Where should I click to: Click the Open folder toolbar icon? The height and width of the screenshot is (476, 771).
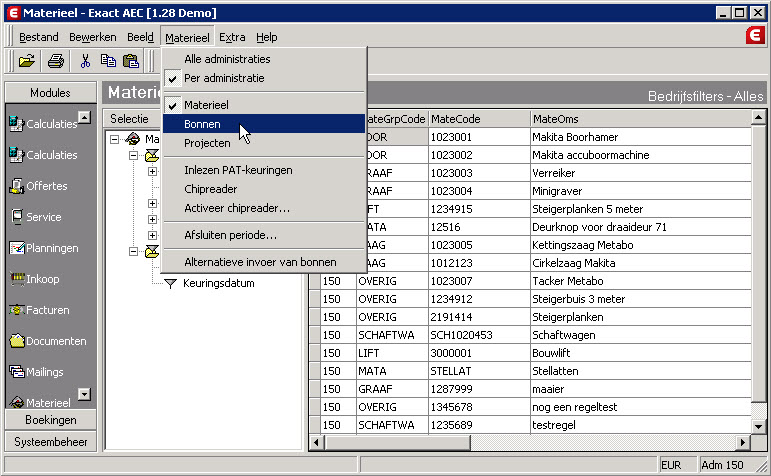27,61
